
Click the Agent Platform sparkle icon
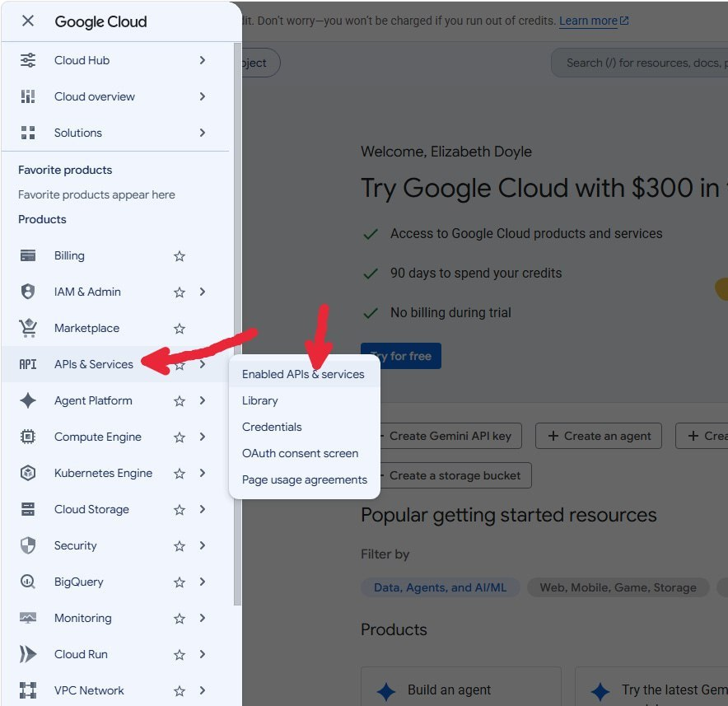pos(28,400)
